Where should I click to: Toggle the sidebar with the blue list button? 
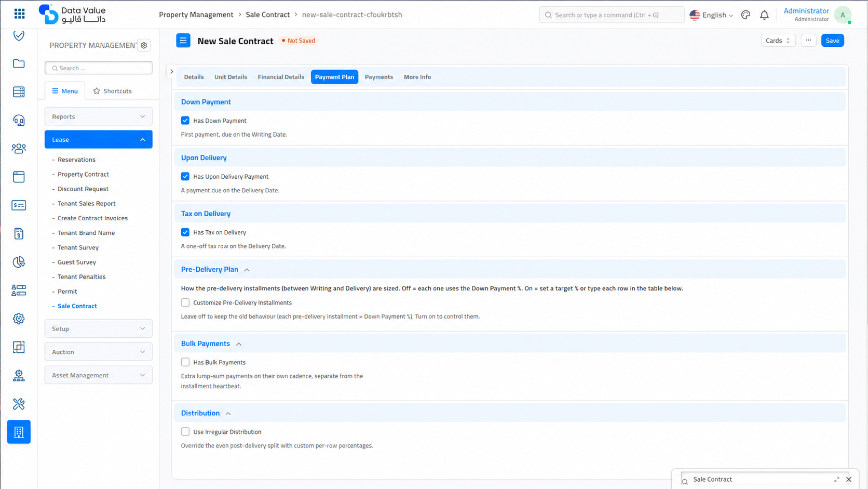tap(183, 41)
